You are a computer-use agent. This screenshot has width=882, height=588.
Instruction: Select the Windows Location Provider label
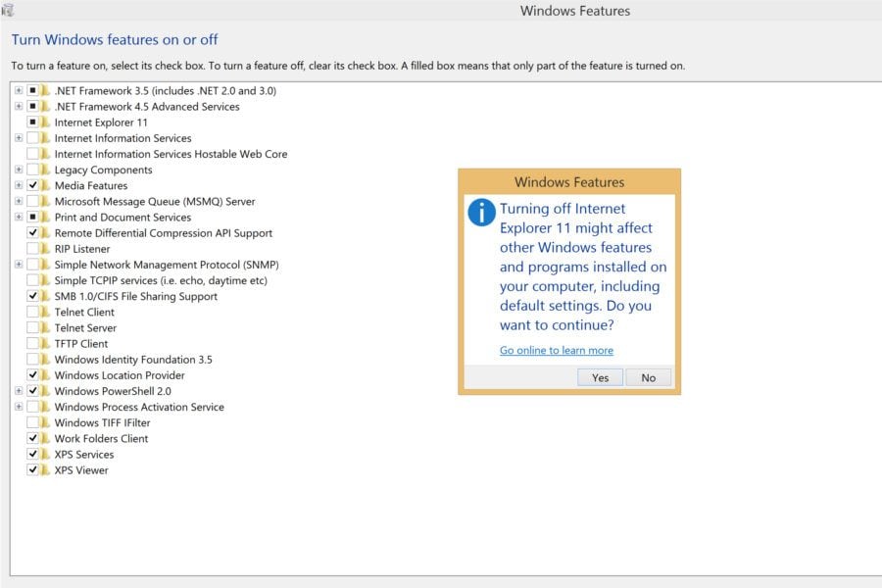[x=120, y=375]
